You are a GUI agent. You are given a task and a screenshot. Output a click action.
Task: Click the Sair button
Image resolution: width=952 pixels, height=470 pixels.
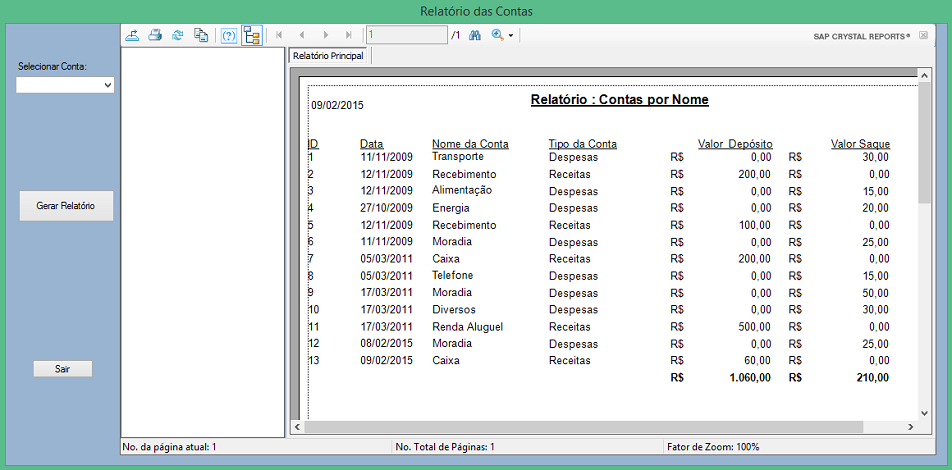coord(63,369)
